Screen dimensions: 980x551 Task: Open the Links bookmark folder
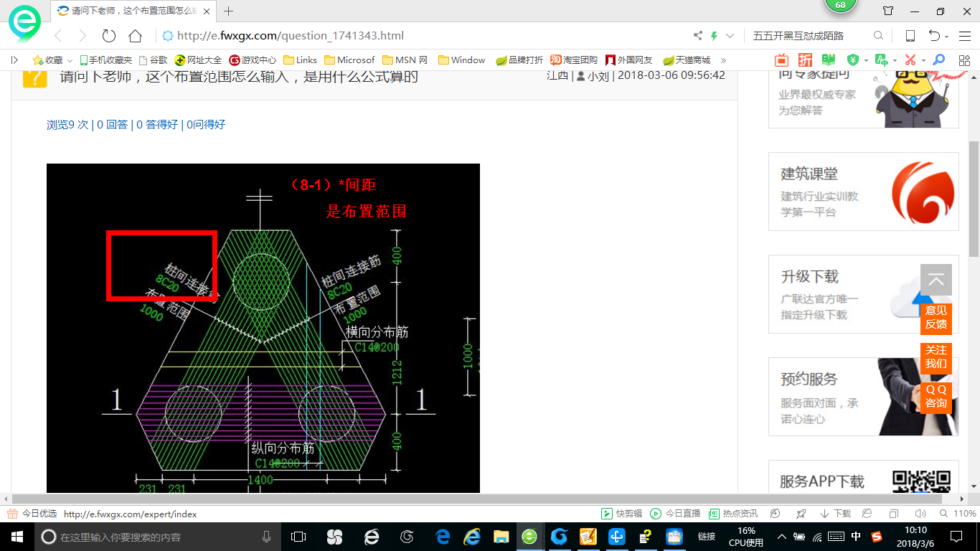(x=300, y=60)
